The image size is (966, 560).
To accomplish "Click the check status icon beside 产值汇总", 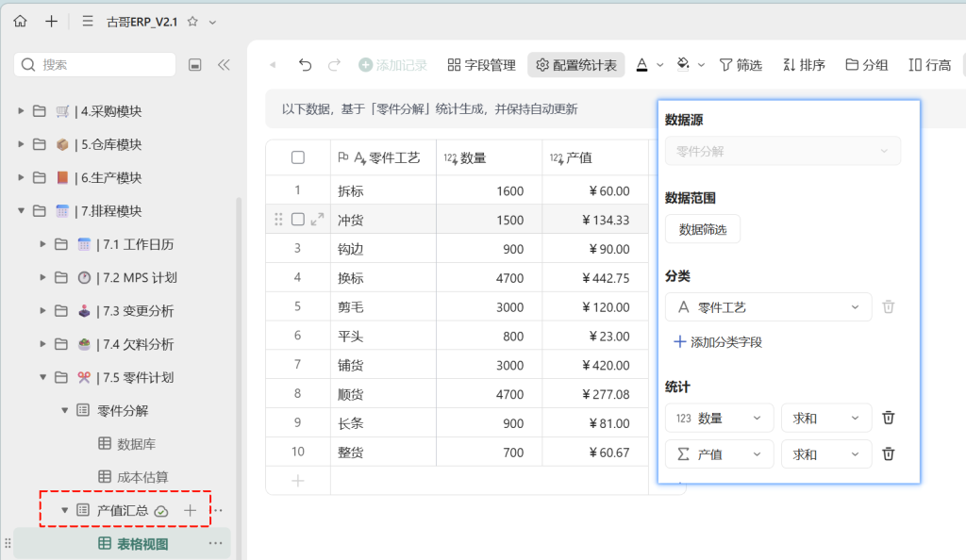I will click(161, 511).
